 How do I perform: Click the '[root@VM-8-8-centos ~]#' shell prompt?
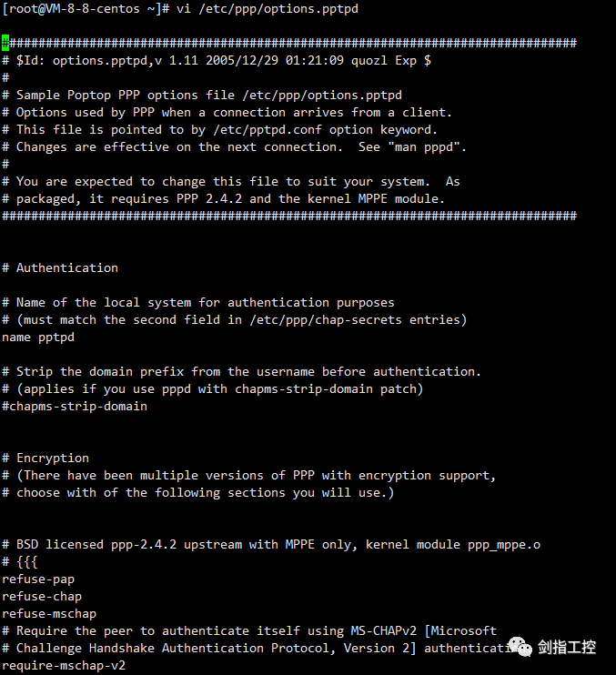tap(86, 8)
